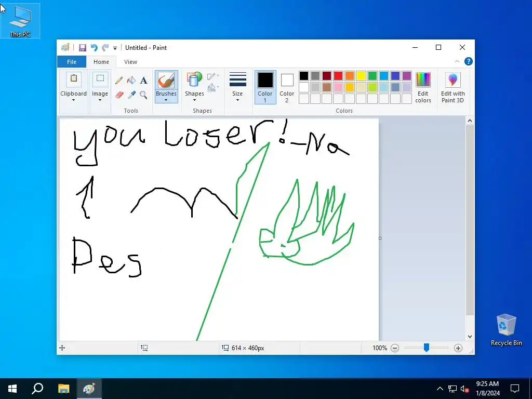Switch to the View tab
Image resolution: width=532 pixels, height=399 pixels.
[130, 62]
